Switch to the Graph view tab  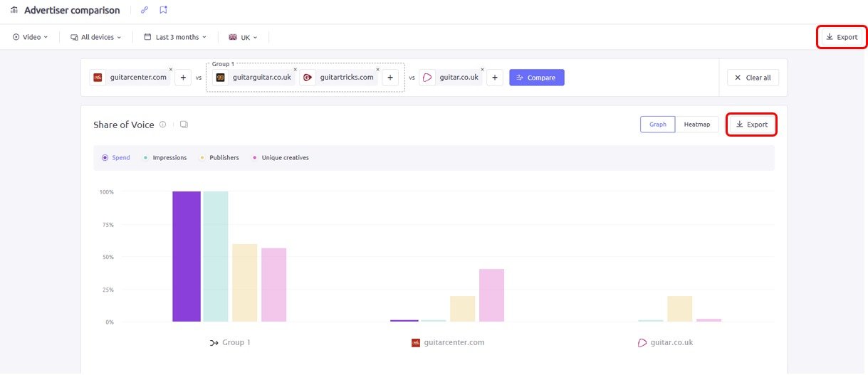click(657, 125)
